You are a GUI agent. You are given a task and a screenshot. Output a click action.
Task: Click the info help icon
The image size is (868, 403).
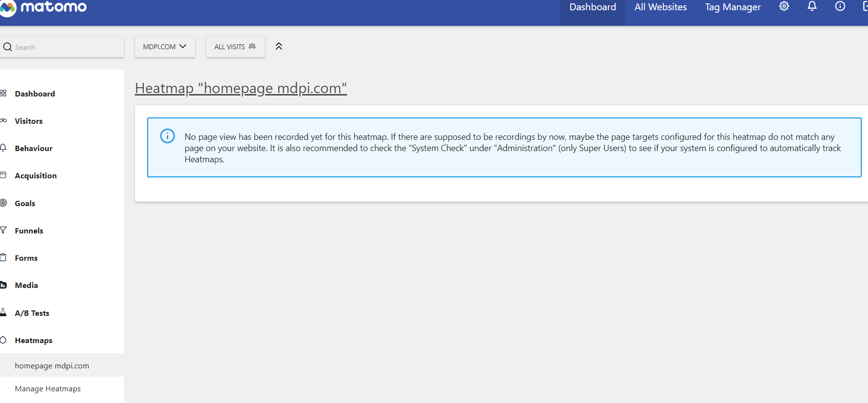coord(840,6)
